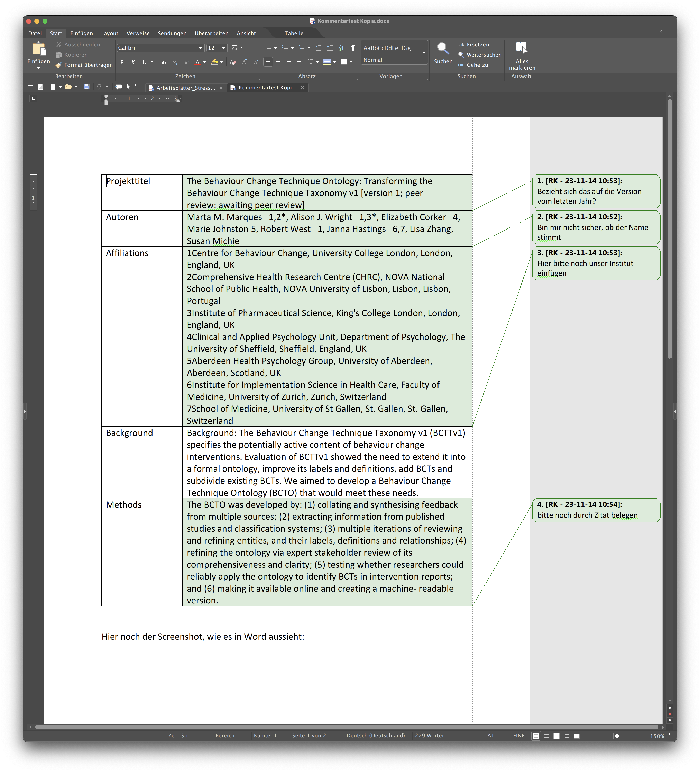Toggle right paragraph alignment
The height and width of the screenshot is (772, 700).
pos(289,62)
